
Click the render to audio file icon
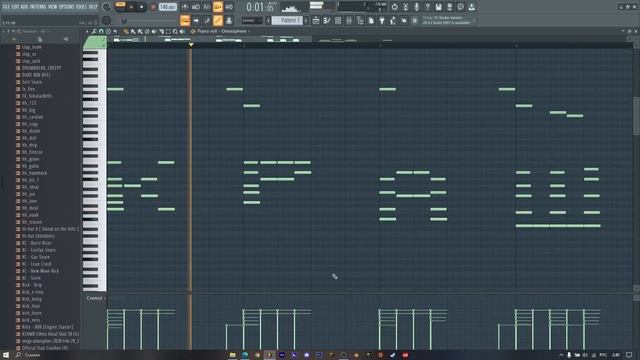pyautogui.click(x=449, y=7)
